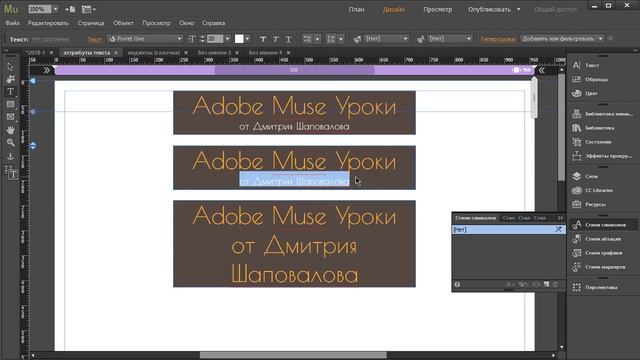
Task: Expand the character styles panel chevron
Action: [x=560, y=218]
